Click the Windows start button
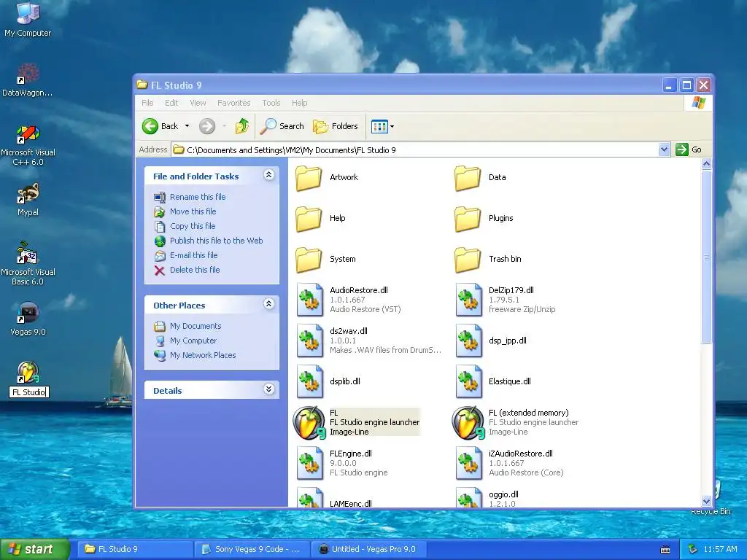 pyautogui.click(x=35, y=549)
